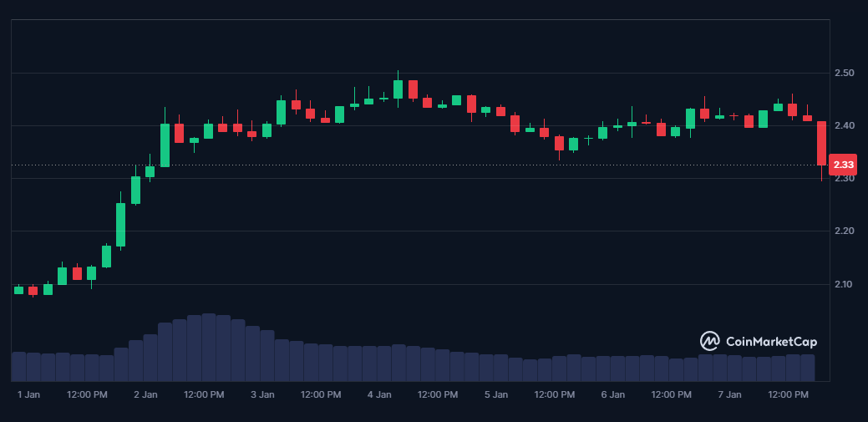This screenshot has width=868, height=422.
Task: Select the 2.50 price axis label
Action: [x=844, y=73]
